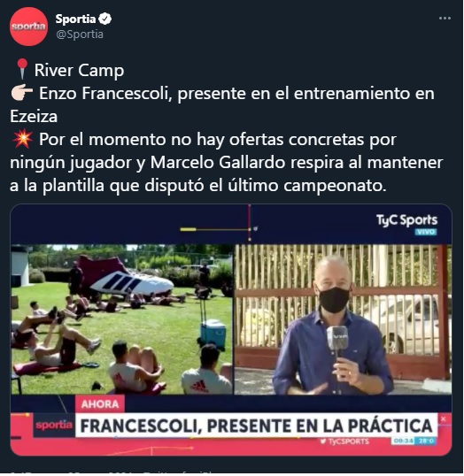Click the masked reporter video panel

(x=343, y=319)
